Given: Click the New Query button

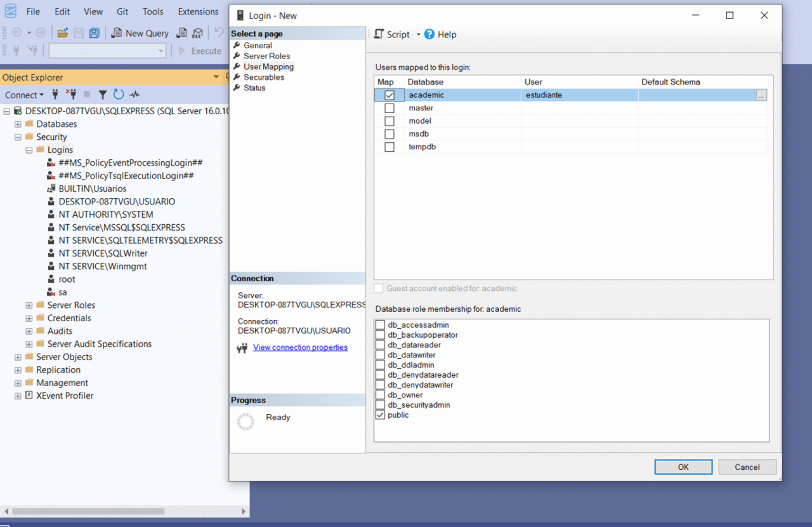Looking at the screenshot, I should coord(140,33).
